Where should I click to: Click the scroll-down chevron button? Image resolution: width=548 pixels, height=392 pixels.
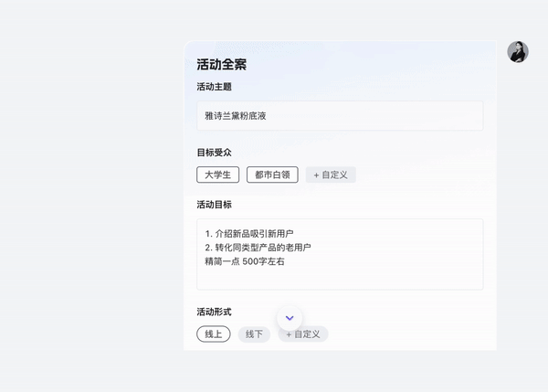click(290, 318)
